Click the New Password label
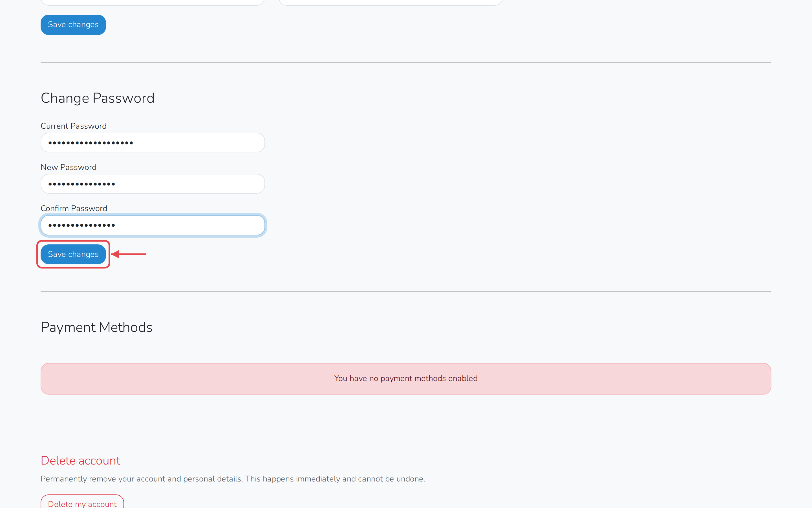This screenshot has height=508, width=812. coord(69,167)
